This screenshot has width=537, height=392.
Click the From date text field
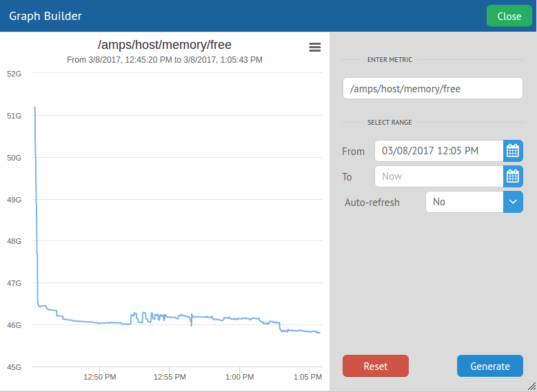(438, 151)
